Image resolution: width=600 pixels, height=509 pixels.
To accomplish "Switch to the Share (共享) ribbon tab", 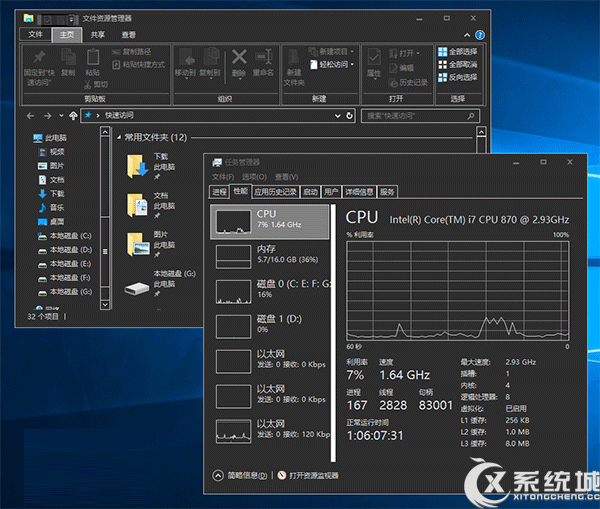I will [98, 35].
